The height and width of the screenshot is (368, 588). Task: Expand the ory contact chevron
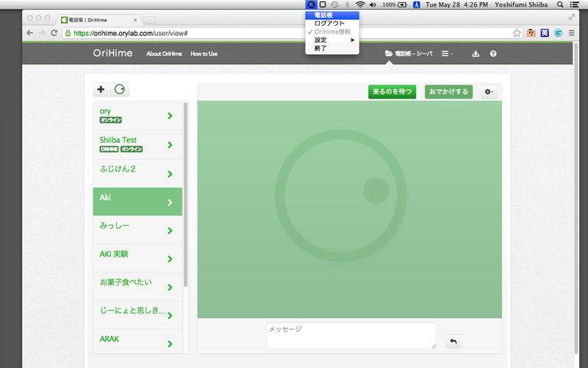pyautogui.click(x=170, y=116)
